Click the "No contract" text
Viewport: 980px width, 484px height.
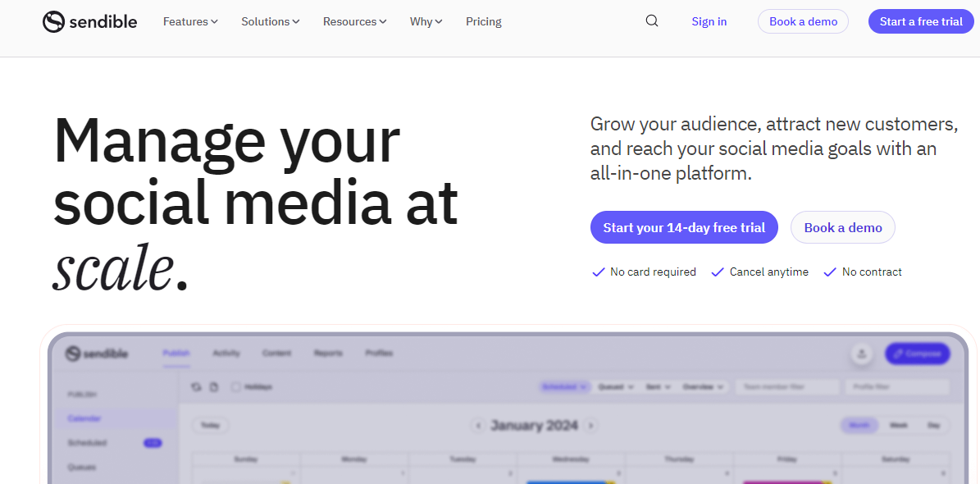tap(871, 272)
